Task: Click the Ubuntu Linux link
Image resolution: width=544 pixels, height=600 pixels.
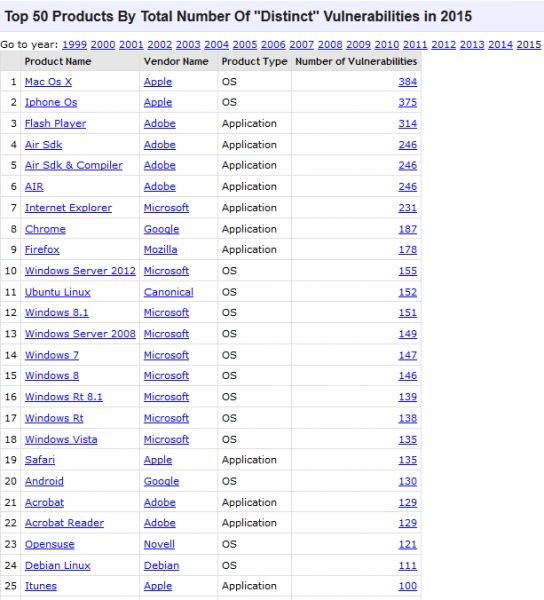Action: point(57,292)
